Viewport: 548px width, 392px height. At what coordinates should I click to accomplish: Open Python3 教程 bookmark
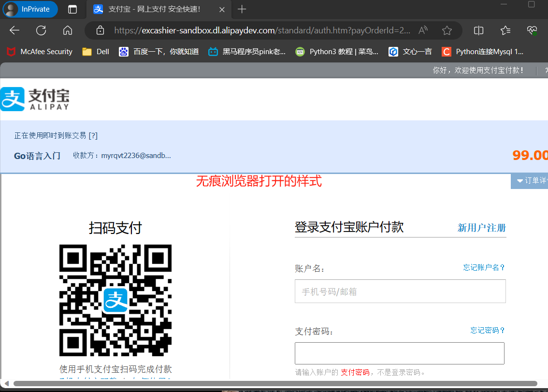[337, 52]
